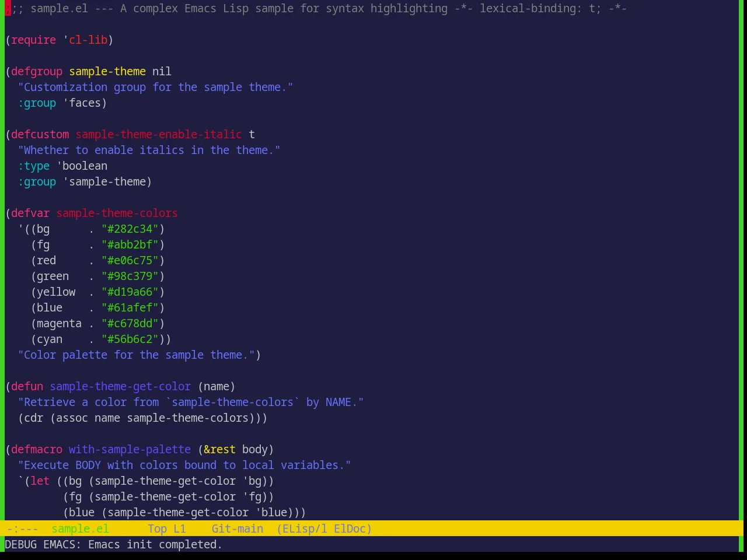Click the (ELisp/l ElDoc) mode indicator
This screenshot has height=560, width=747.
tap(324, 528)
